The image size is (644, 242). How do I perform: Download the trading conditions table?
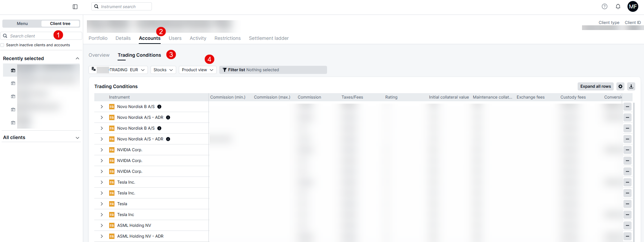pos(631,86)
